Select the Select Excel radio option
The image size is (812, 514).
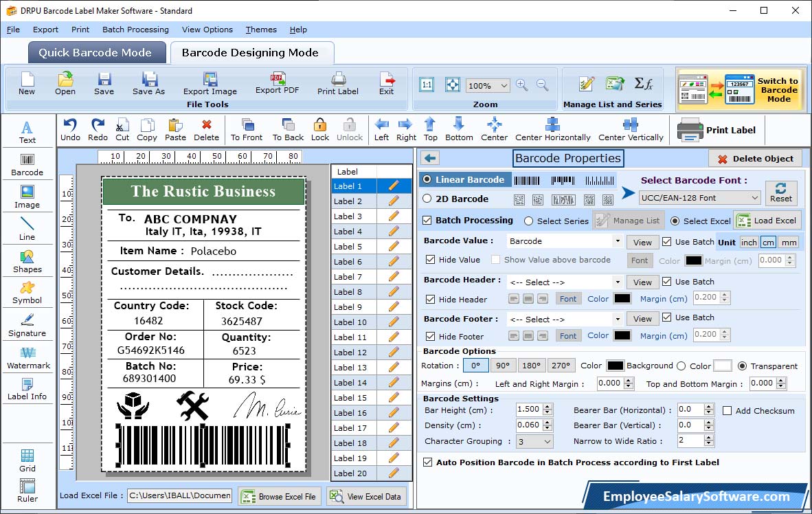pyautogui.click(x=675, y=221)
